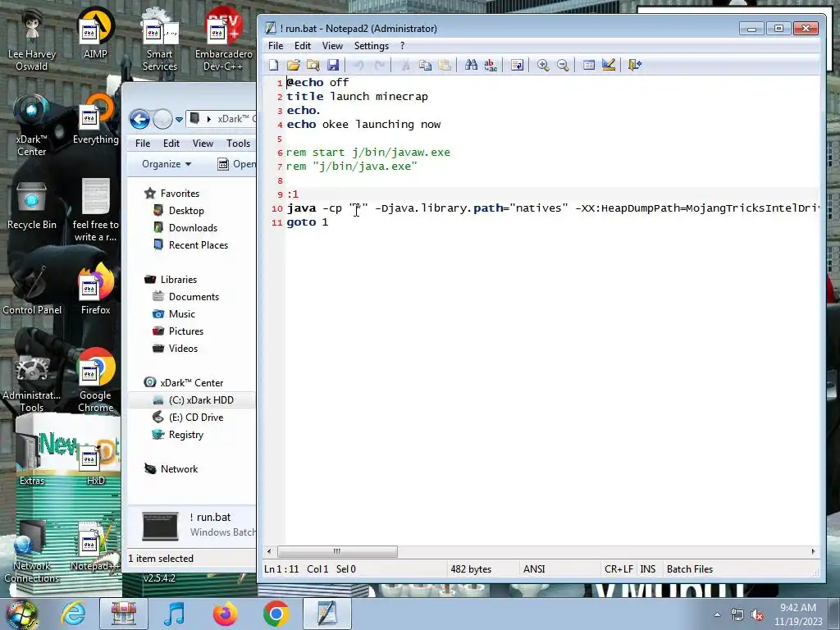Open the music player taskbar icon
The image size is (840, 630).
pos(174,614)
